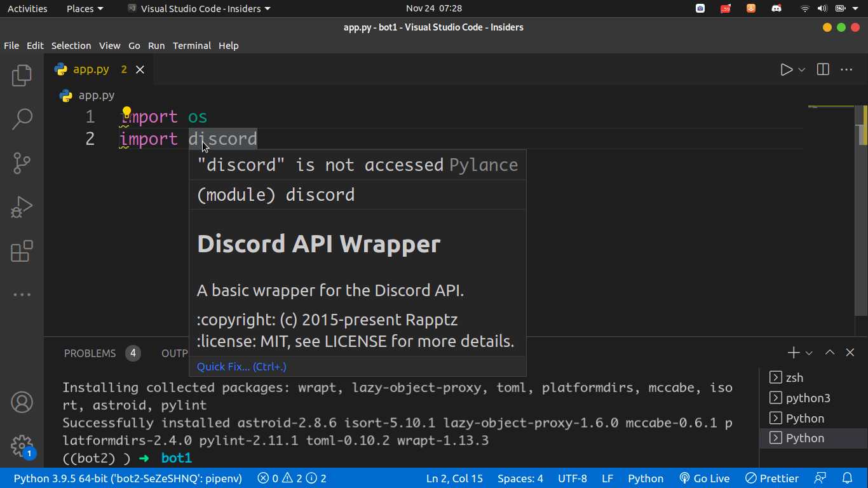Open the Terminal menu
Image resolution: width=868 pixels, height=488 pixels.
(192, 45)
